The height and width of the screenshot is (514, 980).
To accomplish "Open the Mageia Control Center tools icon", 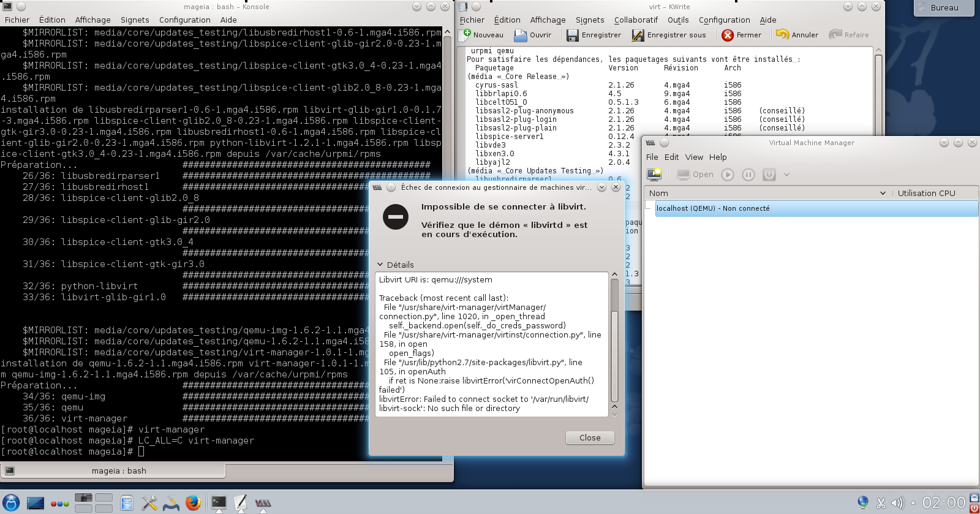I will (x=149, y=503).
